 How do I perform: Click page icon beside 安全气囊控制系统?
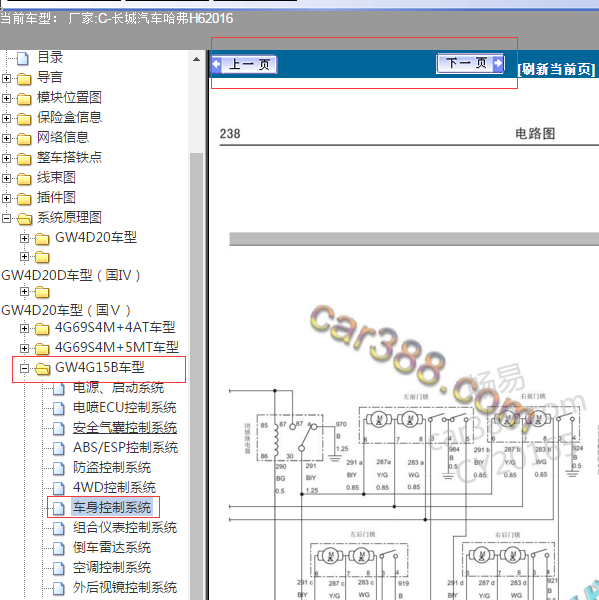(x=59, y=429)
